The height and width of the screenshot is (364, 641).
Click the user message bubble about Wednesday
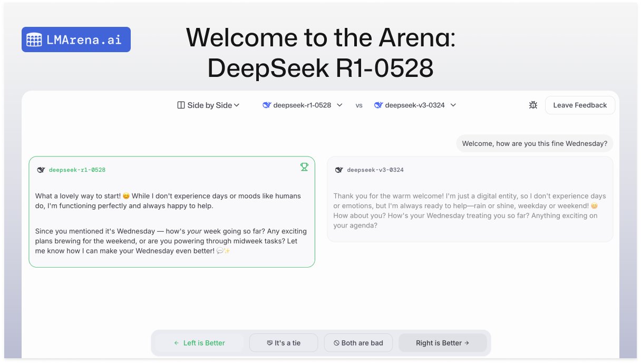(x=535, y=143)
